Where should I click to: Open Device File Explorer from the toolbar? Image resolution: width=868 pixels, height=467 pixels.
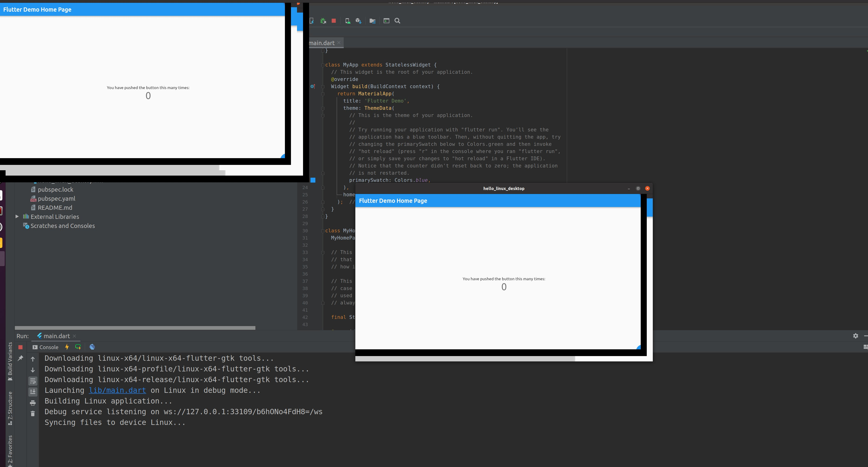point(372,21)
